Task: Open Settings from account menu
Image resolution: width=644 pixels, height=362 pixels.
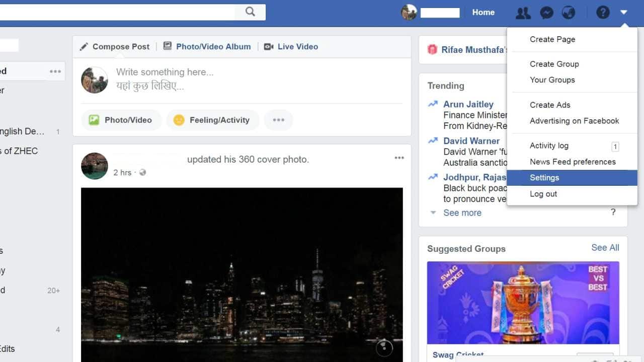Action: (572, 178)
